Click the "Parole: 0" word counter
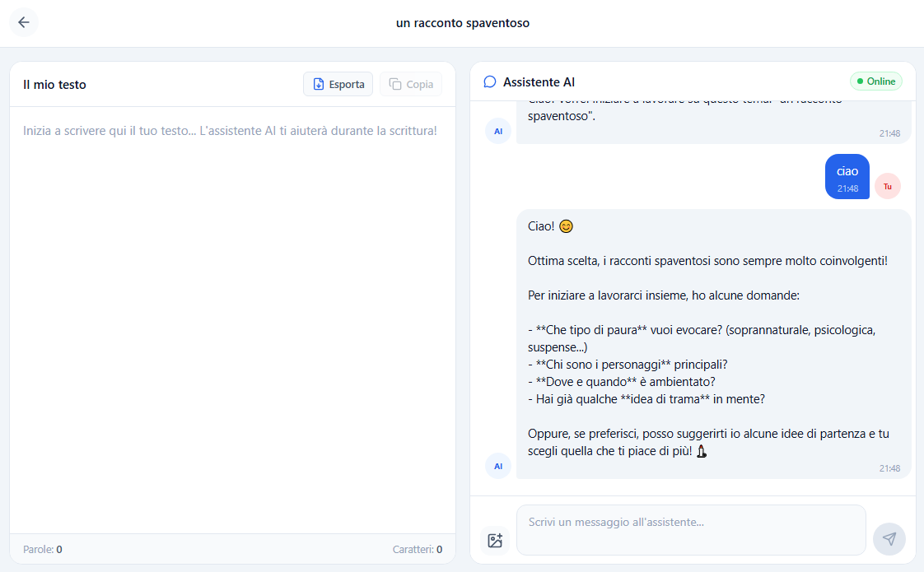Viewport: 924px width, 572px height. (x=43, y=549)
